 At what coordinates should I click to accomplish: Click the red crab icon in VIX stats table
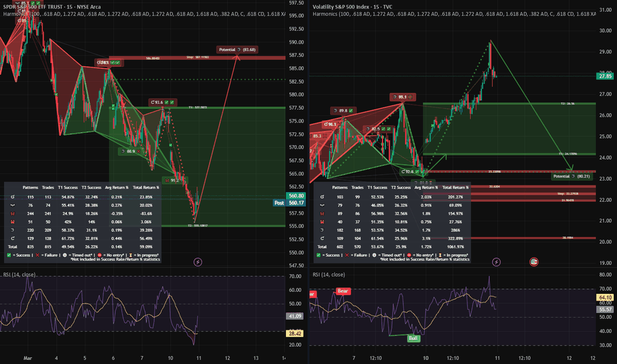(x=322, y=222)
